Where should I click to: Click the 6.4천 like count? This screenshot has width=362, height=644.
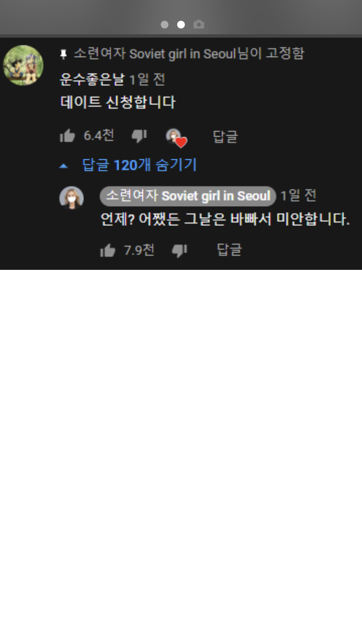(99, 136)
